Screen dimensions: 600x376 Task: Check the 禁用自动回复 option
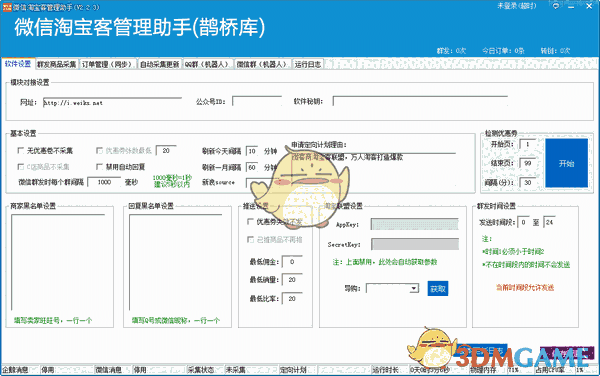99,166
